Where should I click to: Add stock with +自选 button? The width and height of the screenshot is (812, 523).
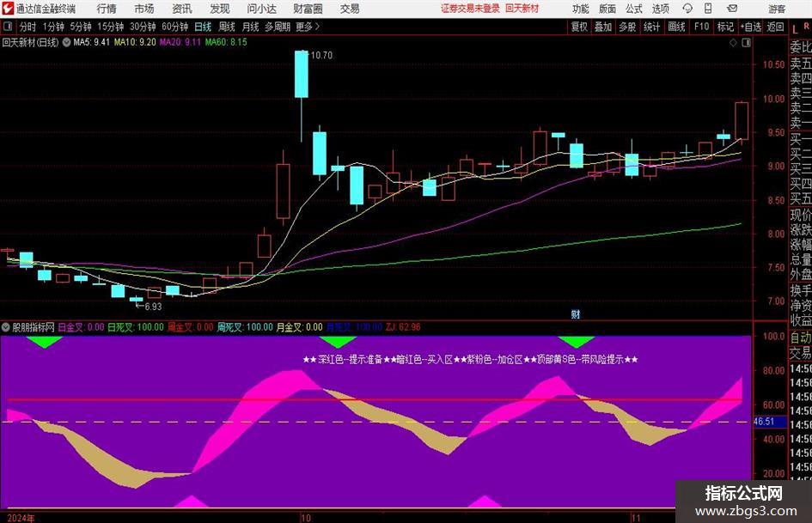pyautogui.click(x=750, y=27)
